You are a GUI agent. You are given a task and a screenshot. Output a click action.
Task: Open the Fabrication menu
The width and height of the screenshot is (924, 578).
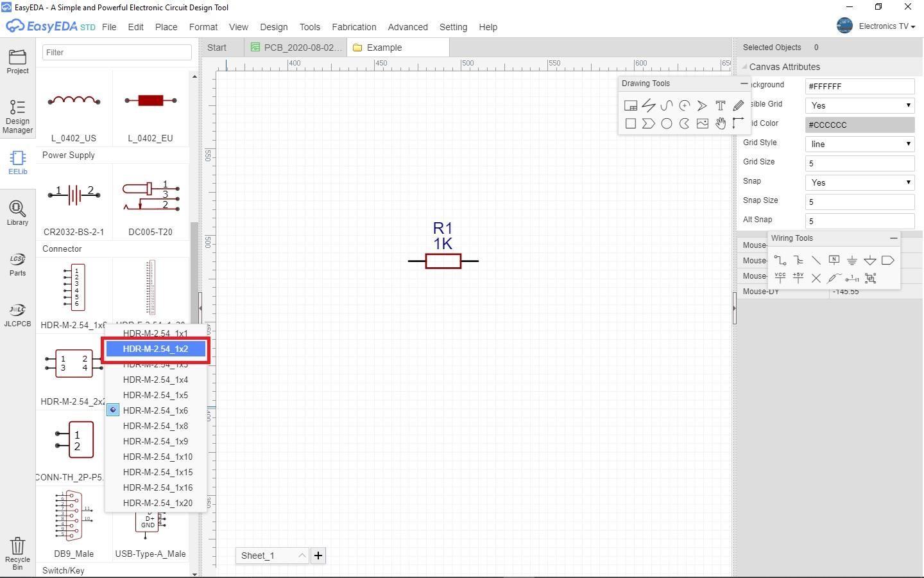[354, 27]
